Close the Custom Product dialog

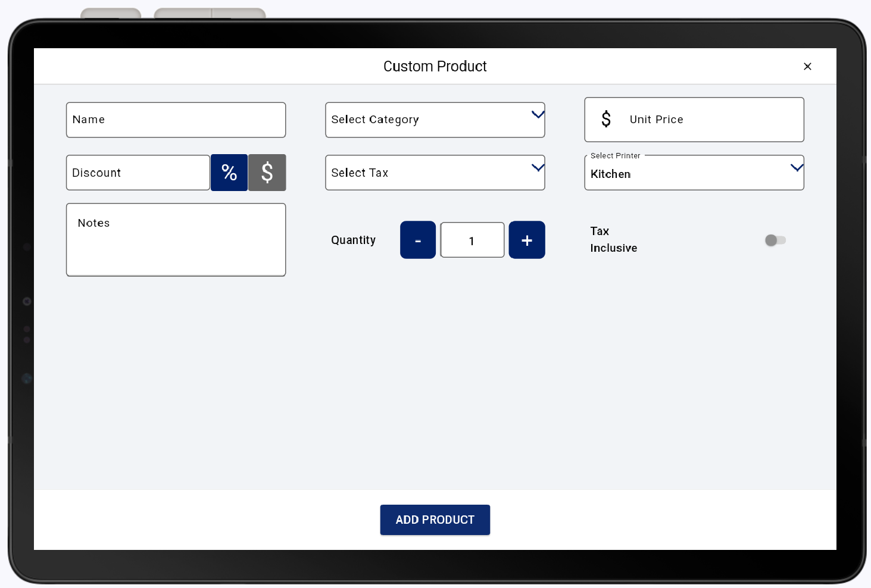[807, 66]
